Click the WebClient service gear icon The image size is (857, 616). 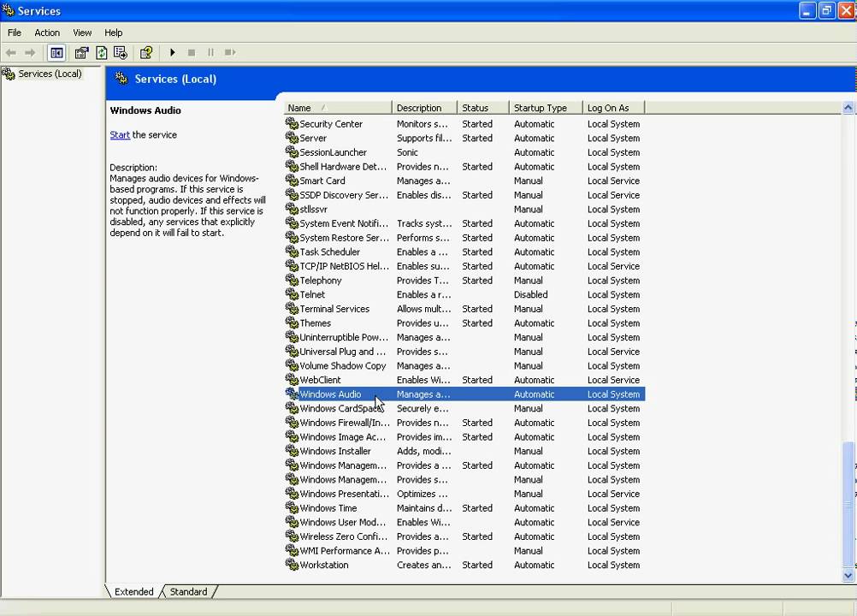(292, 379)
